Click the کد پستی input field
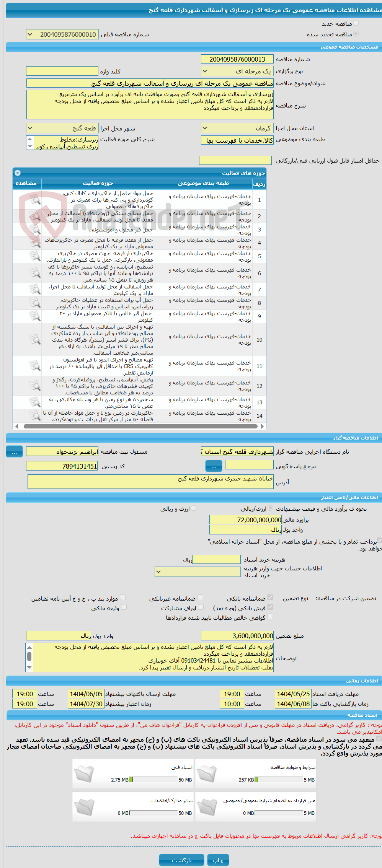The width and height of the screenshot is (382, 868). tap(62, 466)
